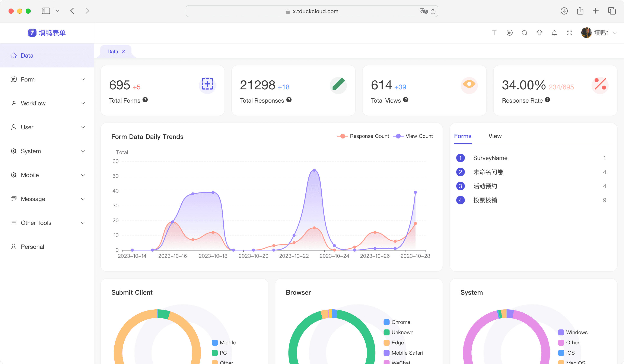Click Safari's translate icon in address bar

[423, 11]
